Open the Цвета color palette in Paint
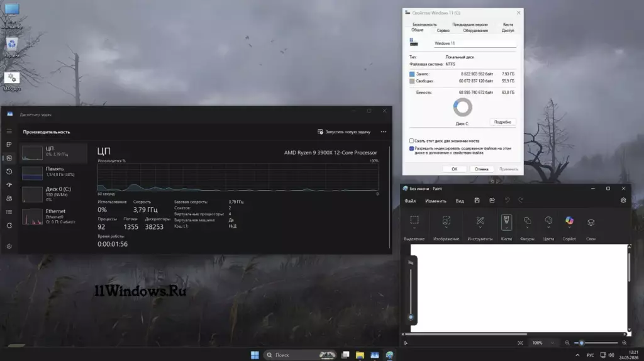Image resolution: width=644 pixels, height=361 pixels. click(x=548, y=221)
